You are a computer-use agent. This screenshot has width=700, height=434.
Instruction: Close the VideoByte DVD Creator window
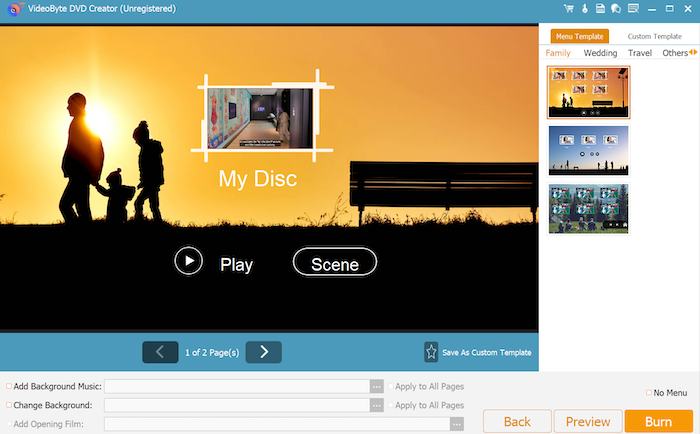[x=688, y=8]
